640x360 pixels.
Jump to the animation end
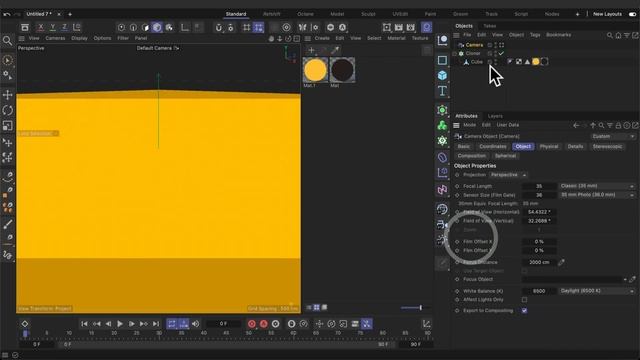point(156,324)
